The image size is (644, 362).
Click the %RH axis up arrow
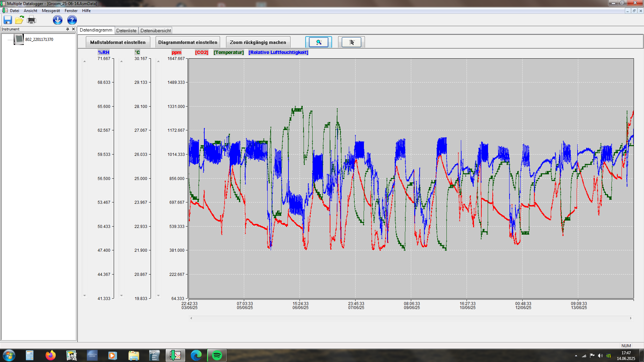[85, 61]
